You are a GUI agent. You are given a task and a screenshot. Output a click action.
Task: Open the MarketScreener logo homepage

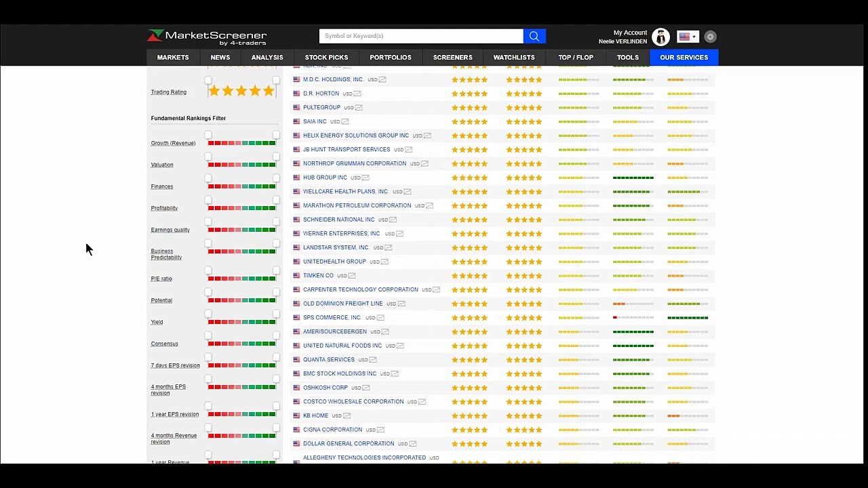tap(207, 37)
